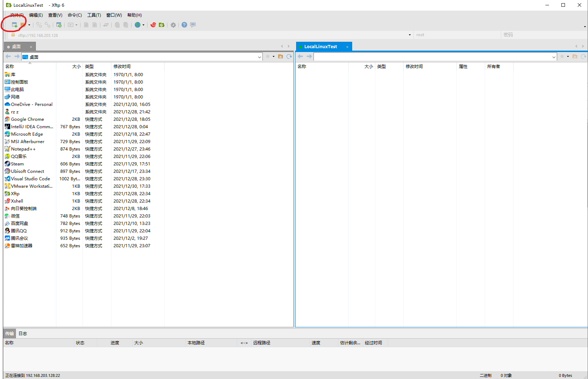Click the local pane home folder icon
This screenshot has height=379, width=588.
[x=281, y=57]
